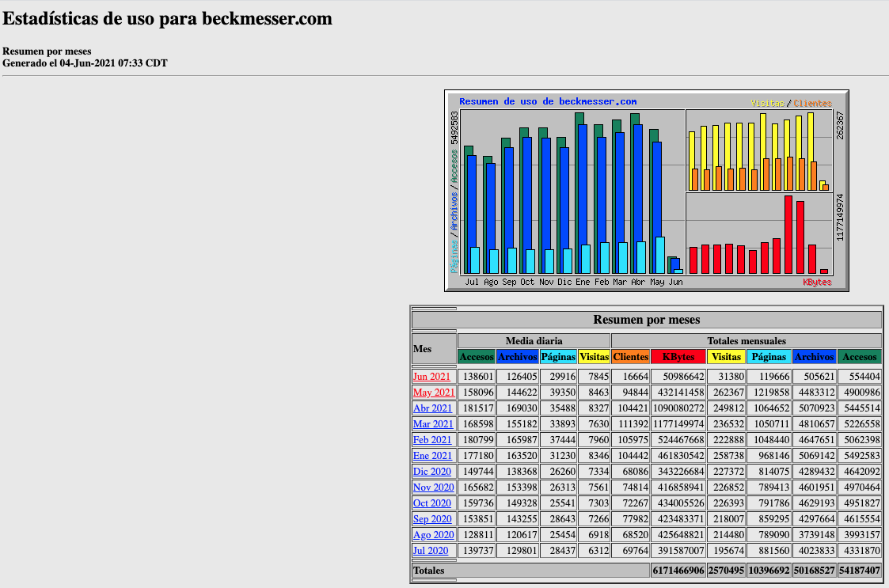This screenshot has height=588, width=889.
Task: Click the Estadísticas de uso page heading
Action: (x=167, y=19)
